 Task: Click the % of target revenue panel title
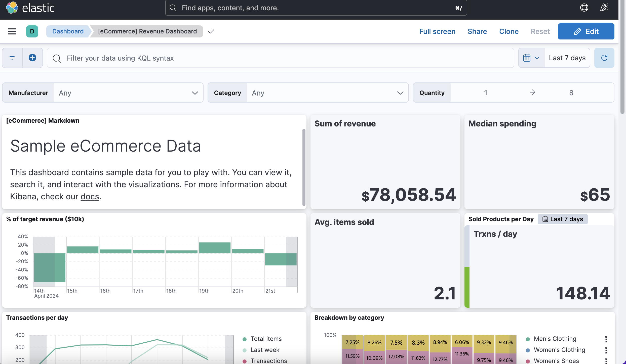[45, 219]
